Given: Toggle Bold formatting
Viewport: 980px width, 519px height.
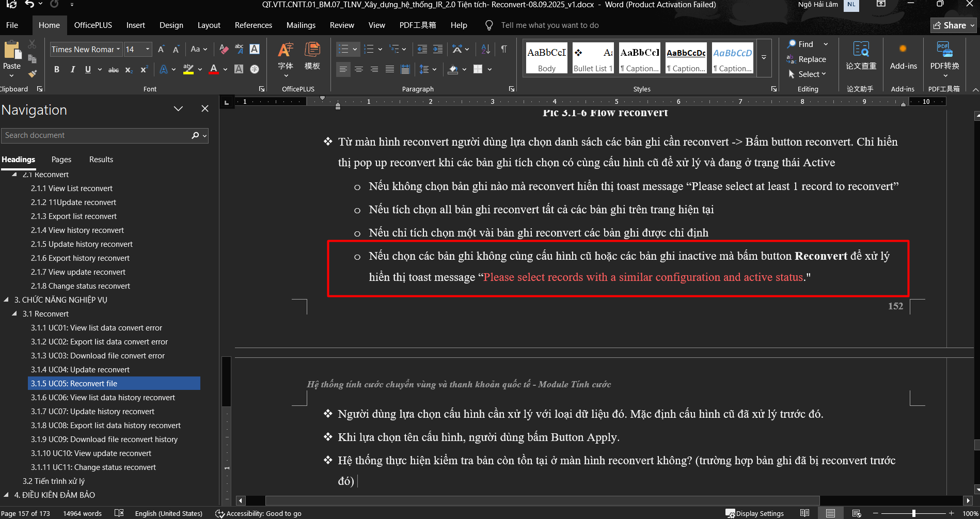Looking at the screenshot, I should coord(57,70).
